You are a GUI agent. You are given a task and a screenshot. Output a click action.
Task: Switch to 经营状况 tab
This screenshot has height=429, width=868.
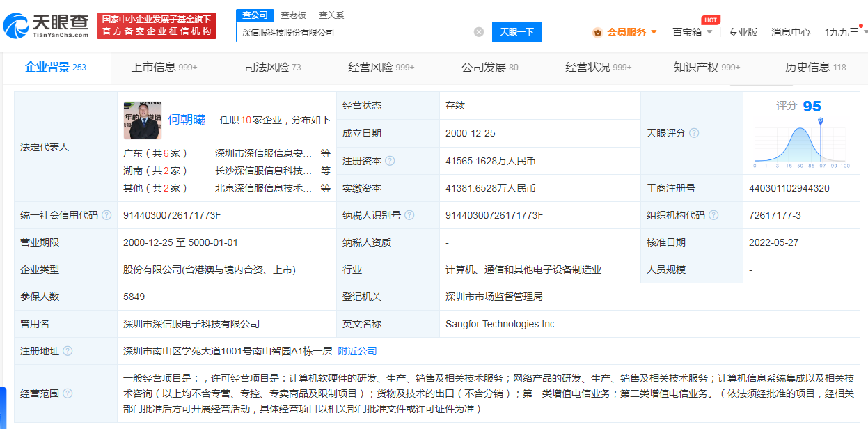click(599, 67)
